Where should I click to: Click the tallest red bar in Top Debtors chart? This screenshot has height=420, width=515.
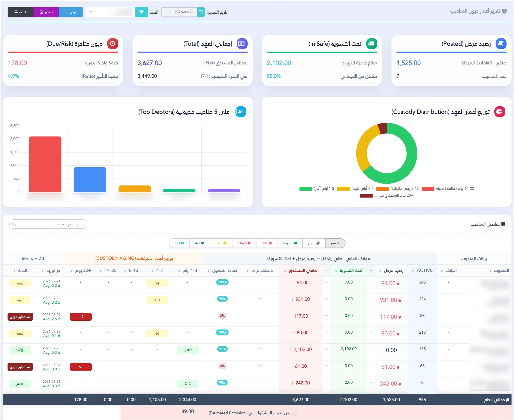[x=45, y=164]
